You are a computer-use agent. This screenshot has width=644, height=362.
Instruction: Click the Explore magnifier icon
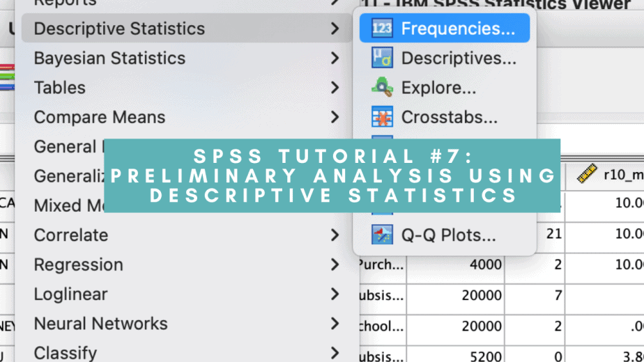(x=382, y=87)
